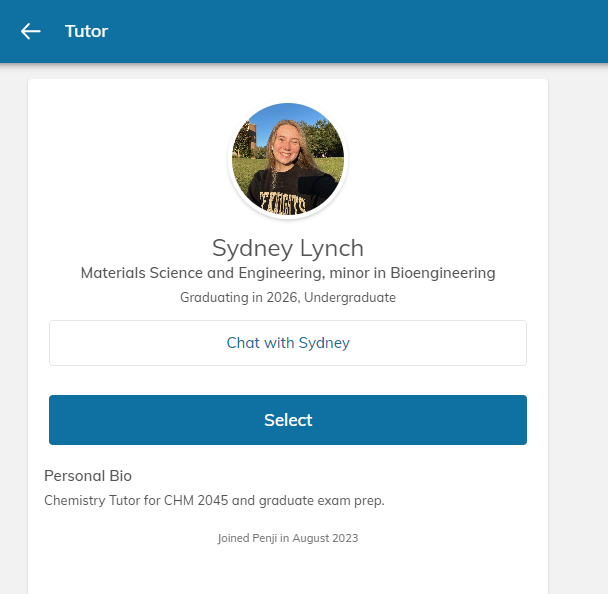Viewport: 608px width, 594px height.
Task: Click the Tutor header title
Action: coord(86,31)
